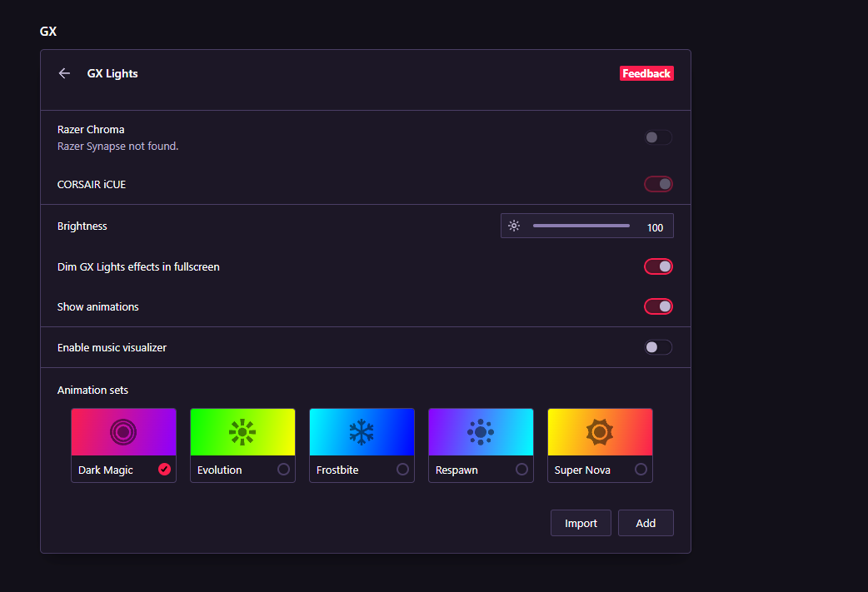Click the Super Nova sun icon

point(600,432)
